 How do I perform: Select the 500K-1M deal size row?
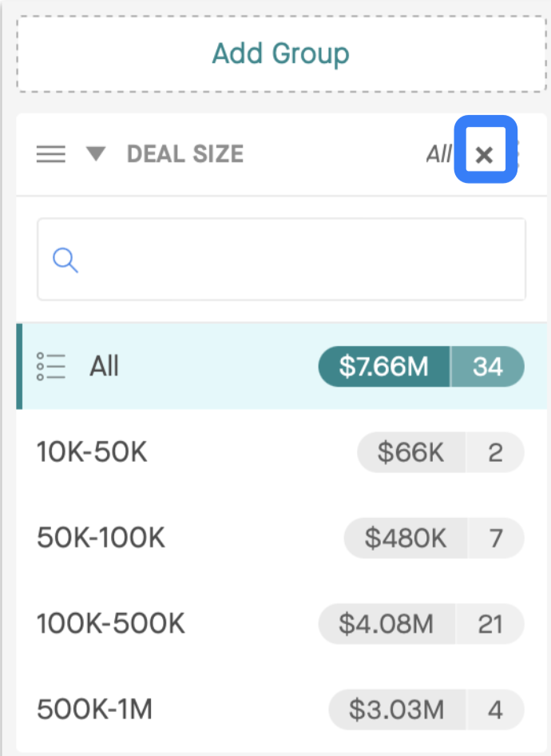click(x=281, y=710)
